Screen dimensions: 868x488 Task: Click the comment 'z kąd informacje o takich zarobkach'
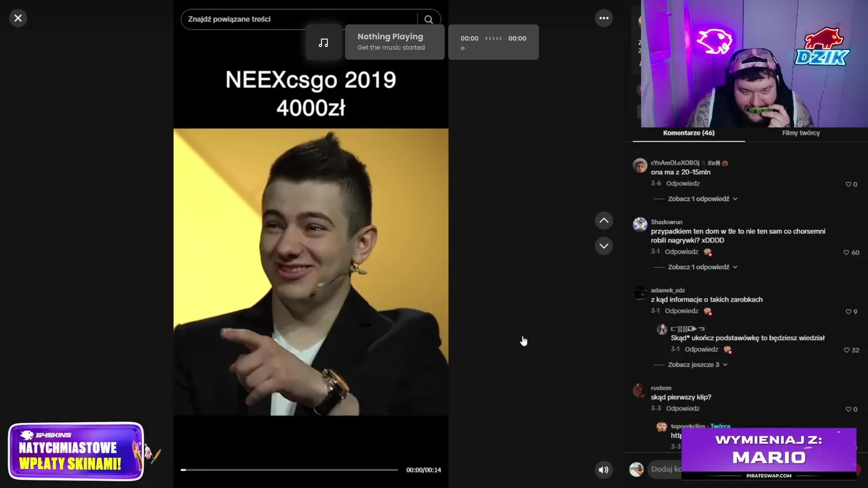(707, 300)
